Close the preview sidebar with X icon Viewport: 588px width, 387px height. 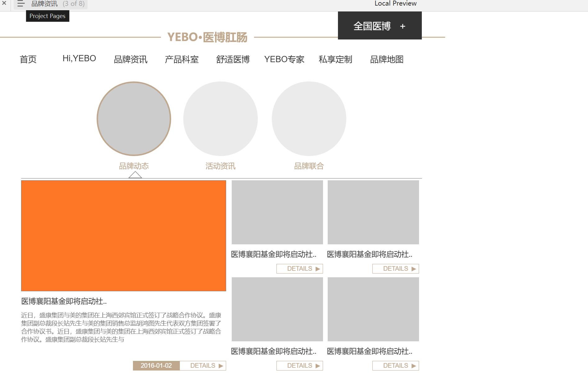[x=4, y=3]
